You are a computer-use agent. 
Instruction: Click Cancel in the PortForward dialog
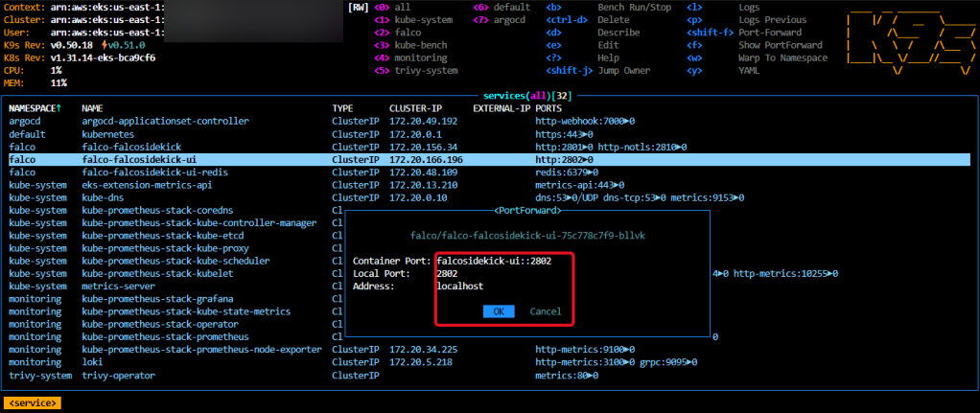546,311
